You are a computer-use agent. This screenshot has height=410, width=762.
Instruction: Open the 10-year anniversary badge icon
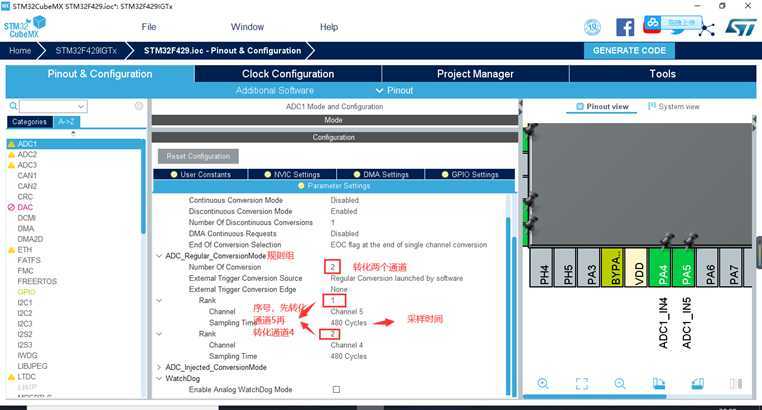coord(592,28)
